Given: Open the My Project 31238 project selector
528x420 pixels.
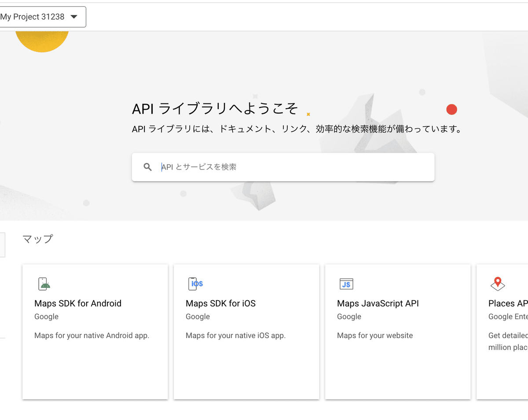Looking at the screenshot, I should click(43, 17).
